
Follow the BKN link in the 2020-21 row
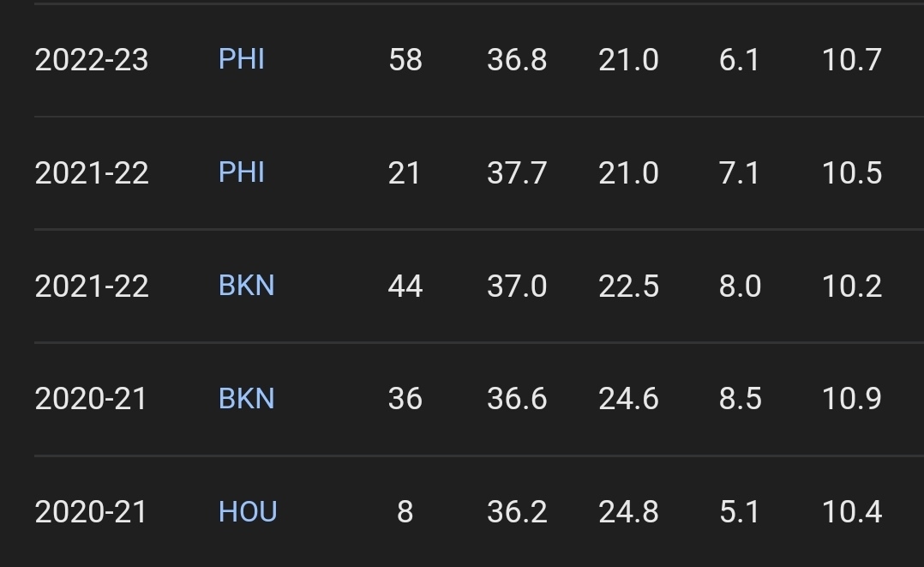pyautogui.click(x=247, y=399)
